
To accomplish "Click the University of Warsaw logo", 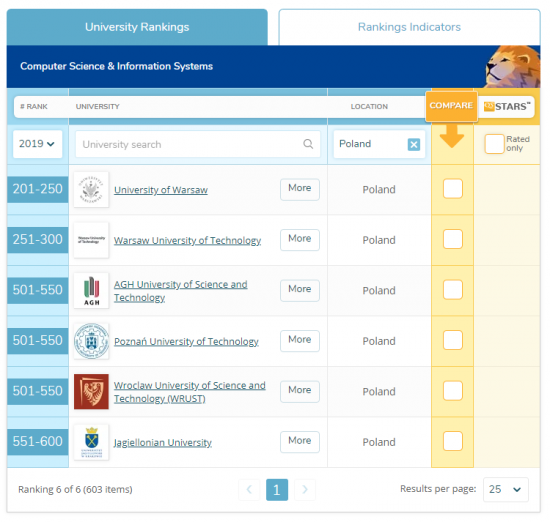I will 91,189.
